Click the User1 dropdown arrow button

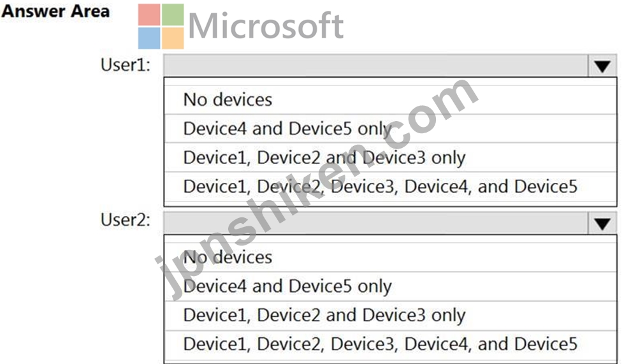coord(602,66)
